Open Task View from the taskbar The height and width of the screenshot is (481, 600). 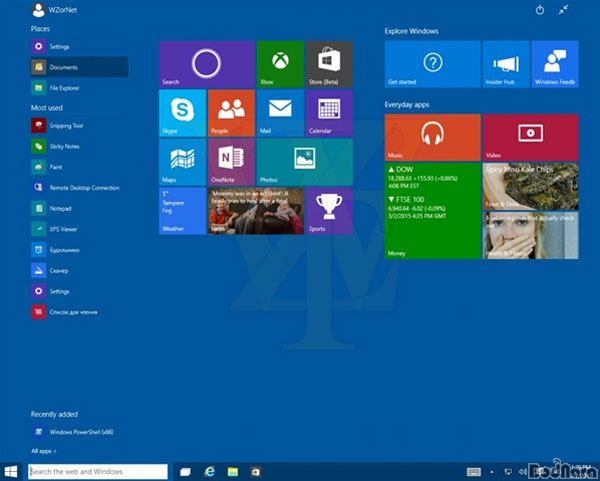[x=185, y=472]
